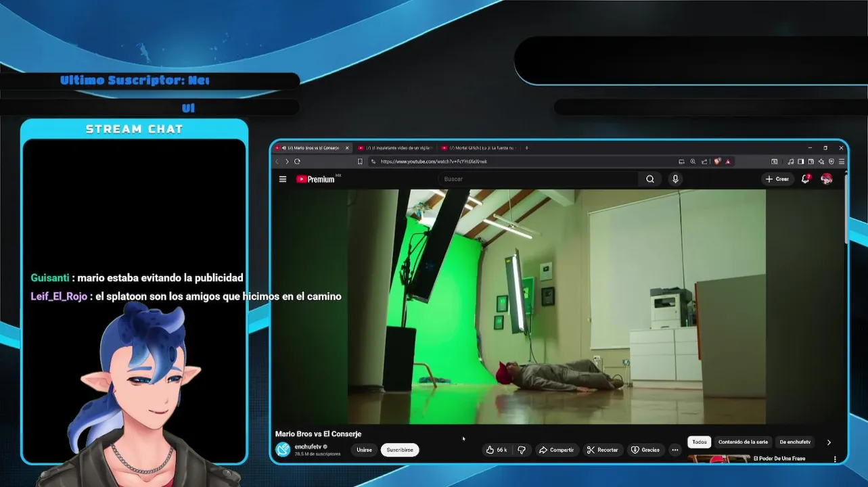Open Brave Shields lion icon
The image size is (868, 487).
pyautogui.click(x=717, y=162)
